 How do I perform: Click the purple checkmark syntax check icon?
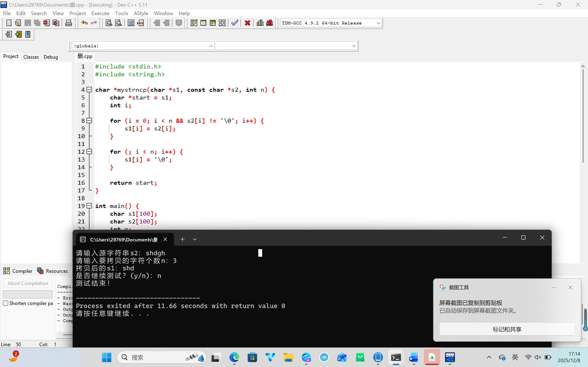point(234,23)
